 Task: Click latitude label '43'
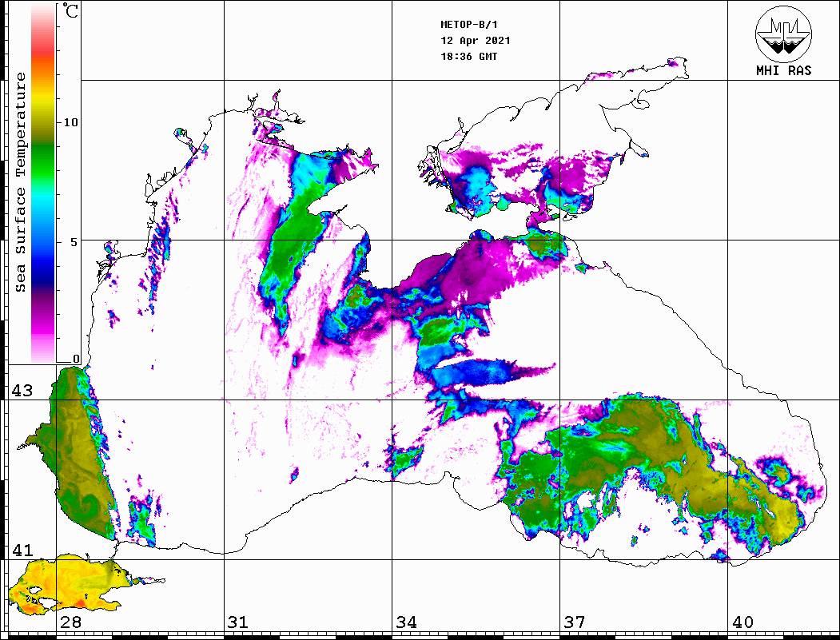pyautogui.click(x=22, y=391)
